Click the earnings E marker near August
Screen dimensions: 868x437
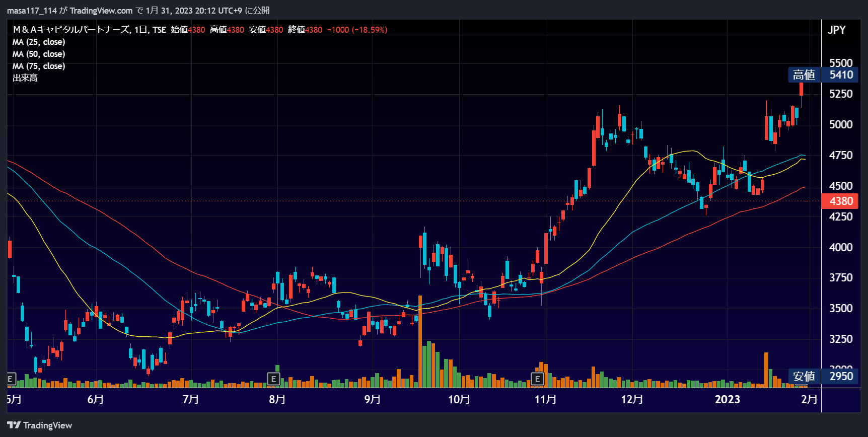click(273, 379)
